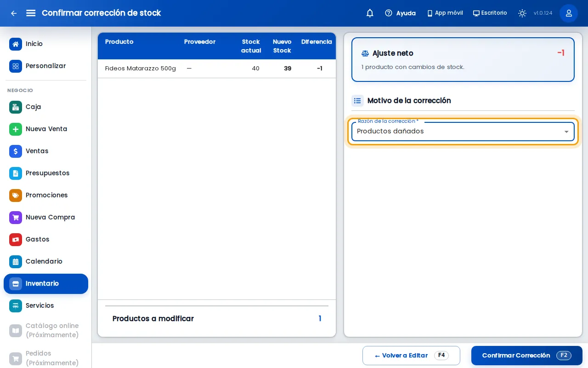This screenshot has height=368, width=588.
Task: Click the Inicio home icon
Action: click(16, 44)
